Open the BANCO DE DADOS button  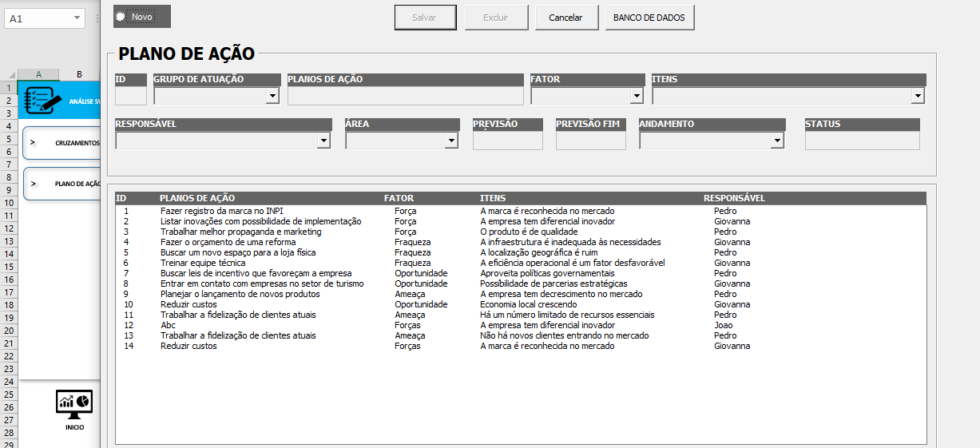(649, 18)
